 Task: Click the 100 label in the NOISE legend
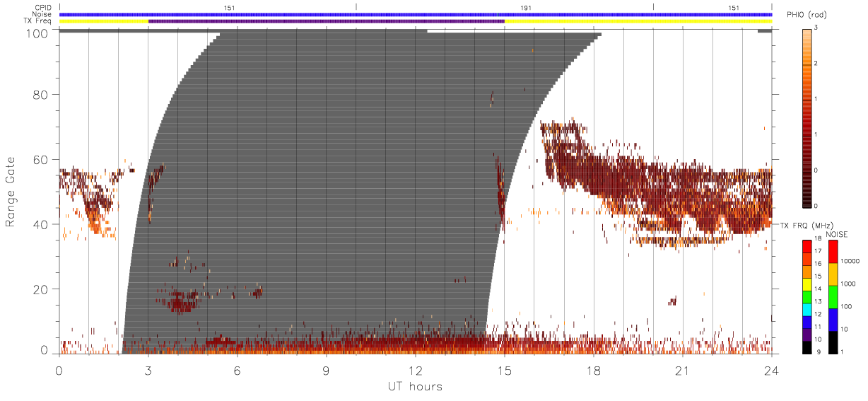[847, 307]
